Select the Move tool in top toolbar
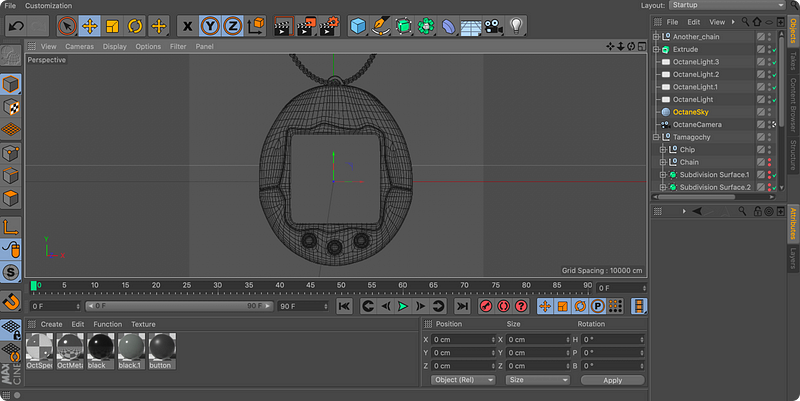Viewport: 800px width, 401px height. (89, 25)
